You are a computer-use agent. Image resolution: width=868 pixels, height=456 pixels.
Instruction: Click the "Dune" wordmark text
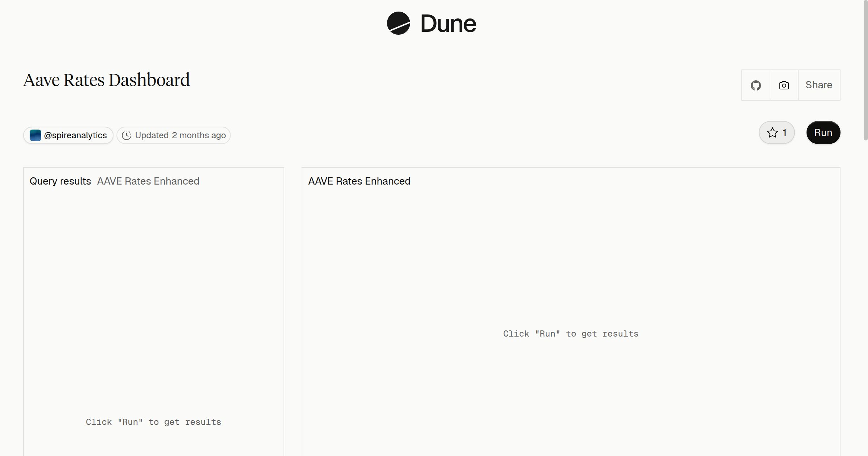pyautogui.click(x=448, y=24)
